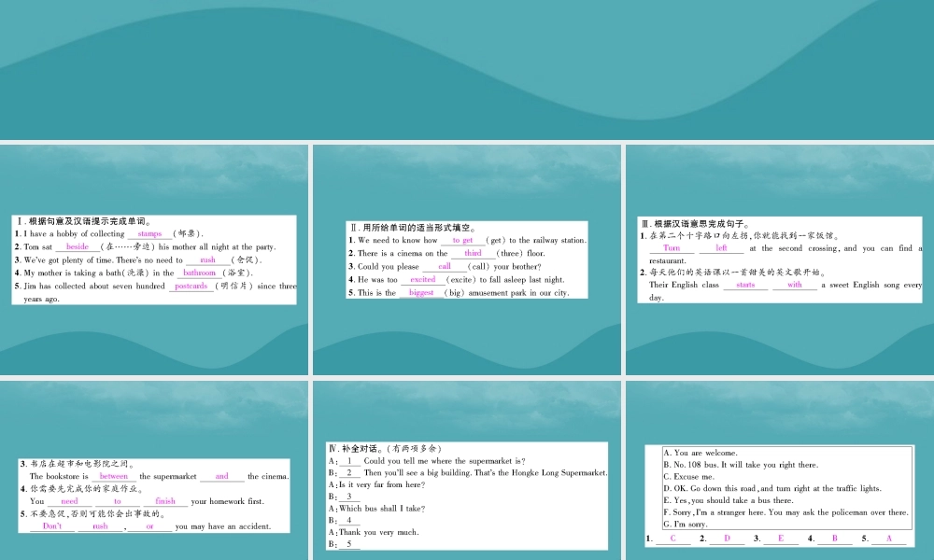This screenshot has width=934, height=560.
Task: Click pink answer 'E' for number 3
Action: pyautogui.click(x=780, y=538)
